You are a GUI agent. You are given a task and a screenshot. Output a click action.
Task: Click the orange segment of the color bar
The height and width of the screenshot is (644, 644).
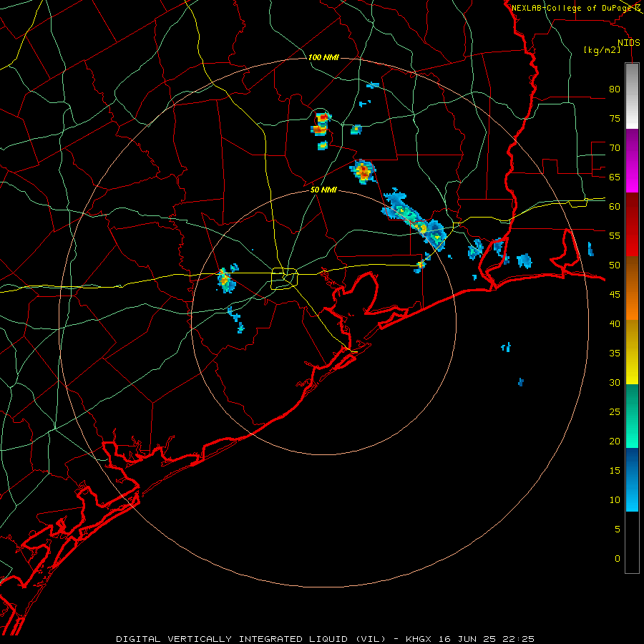[x=632, y=288]
